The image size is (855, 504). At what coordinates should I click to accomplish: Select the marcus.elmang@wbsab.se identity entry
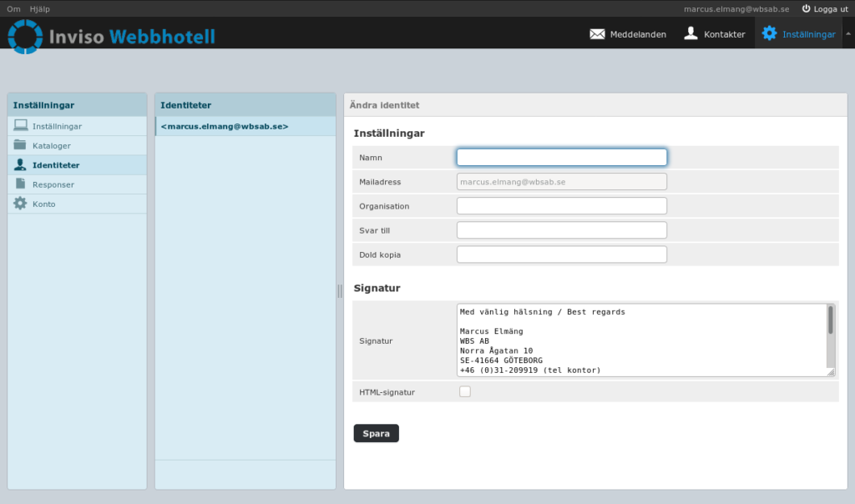coord(225,126)
